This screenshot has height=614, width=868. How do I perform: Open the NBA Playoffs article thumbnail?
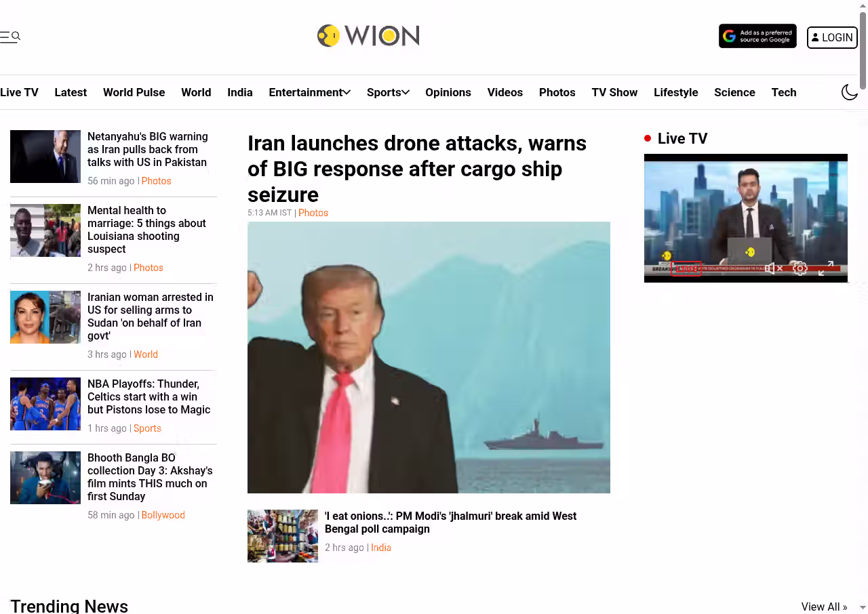coord(45,404)
